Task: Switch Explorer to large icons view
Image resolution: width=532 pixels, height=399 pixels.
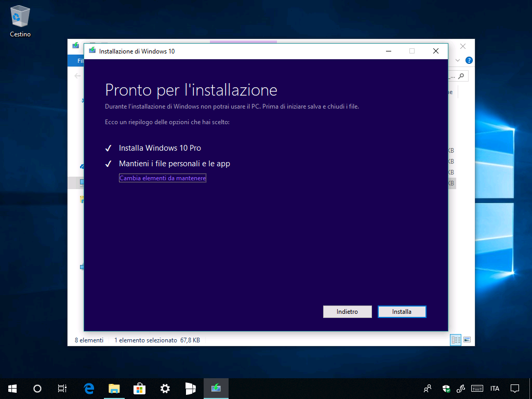Action: (467, 340)
